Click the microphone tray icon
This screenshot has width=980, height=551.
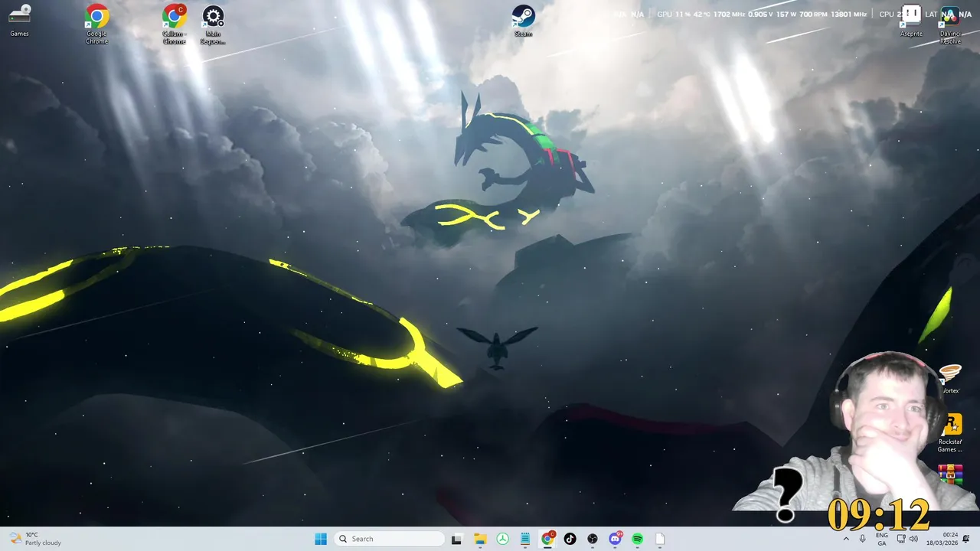pos(863,539)
